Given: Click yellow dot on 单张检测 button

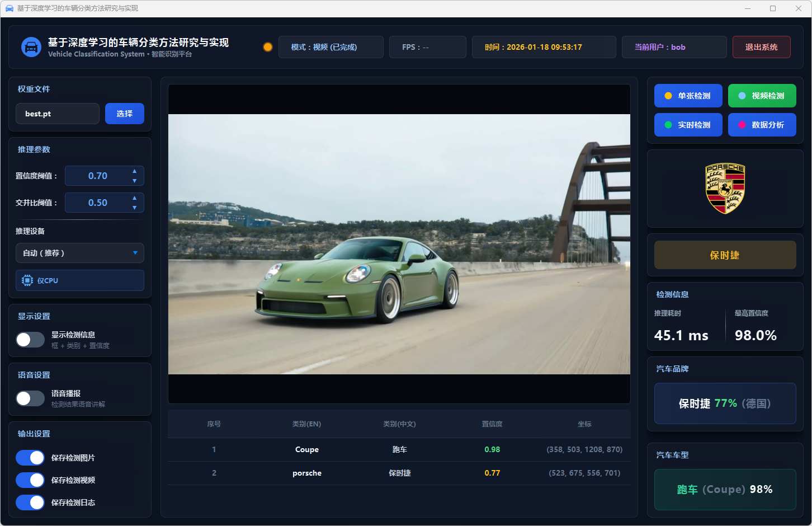Looking at the screenshot, I should (668, 96).
